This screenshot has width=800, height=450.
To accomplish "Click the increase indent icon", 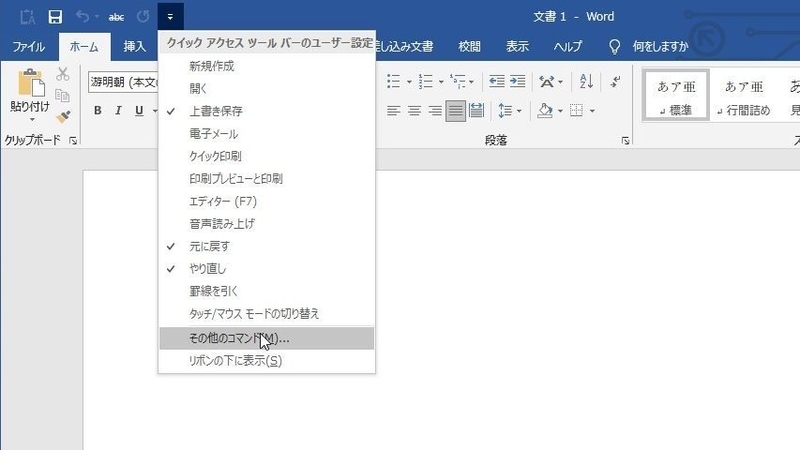I will pyautogui.click(x=517, y=81).
